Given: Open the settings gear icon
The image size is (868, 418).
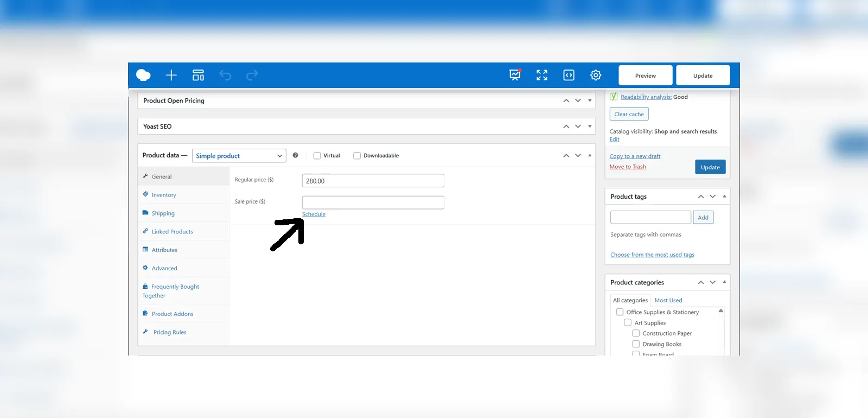Looking at the screenshot, I should point(596,75).
